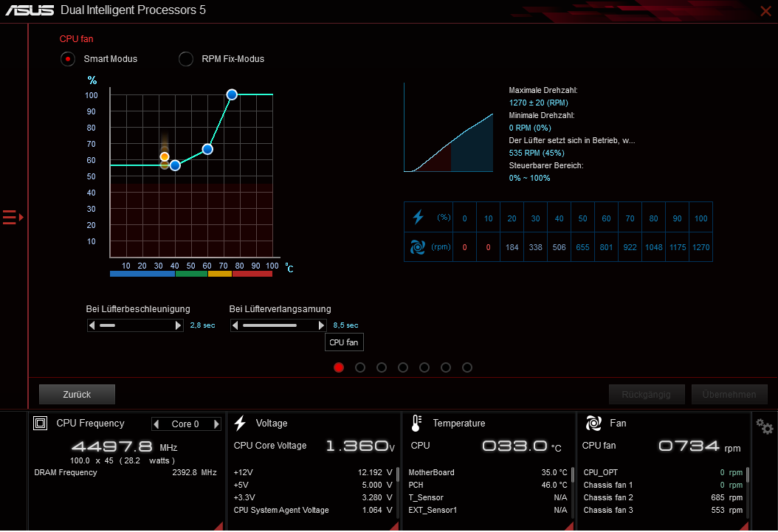Click the Lüfterverlangsamung slider bar
This screenshot has width=778, height=532.
point(278,325)
